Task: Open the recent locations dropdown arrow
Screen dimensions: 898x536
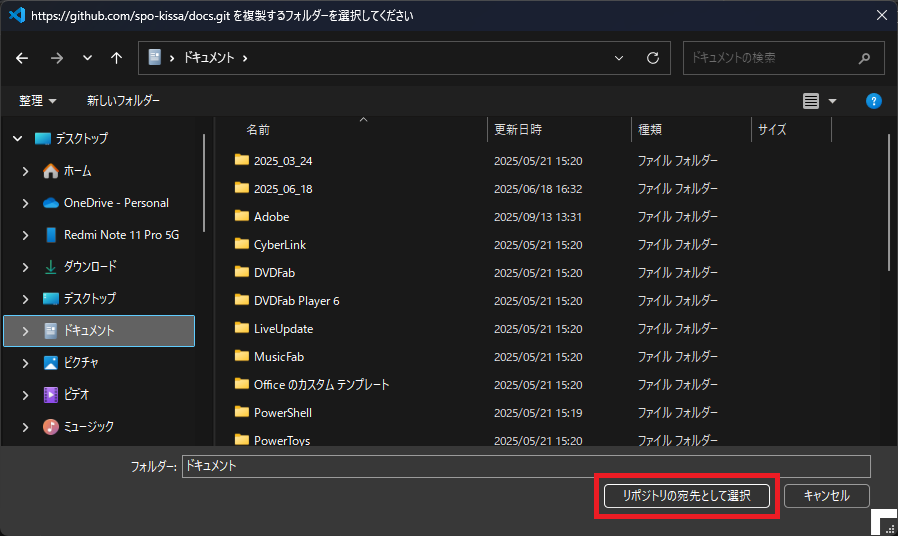Action: click(87, 58)
